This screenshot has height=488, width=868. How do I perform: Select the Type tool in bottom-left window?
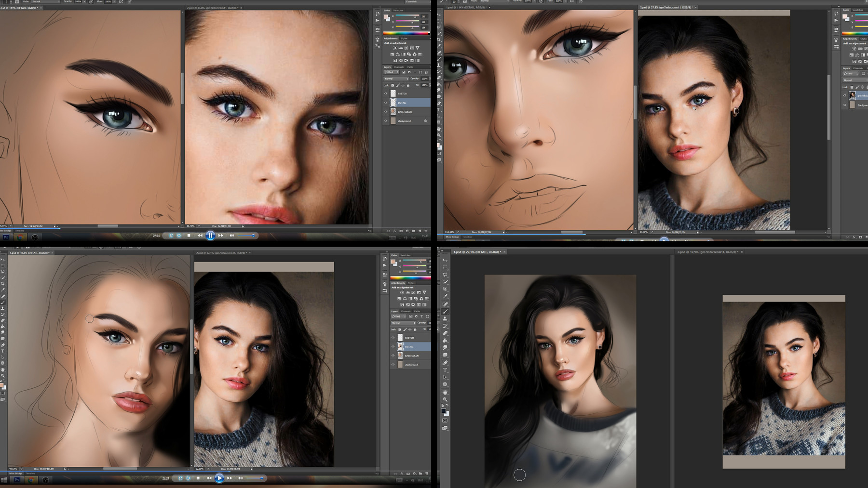tap(3, 351)
